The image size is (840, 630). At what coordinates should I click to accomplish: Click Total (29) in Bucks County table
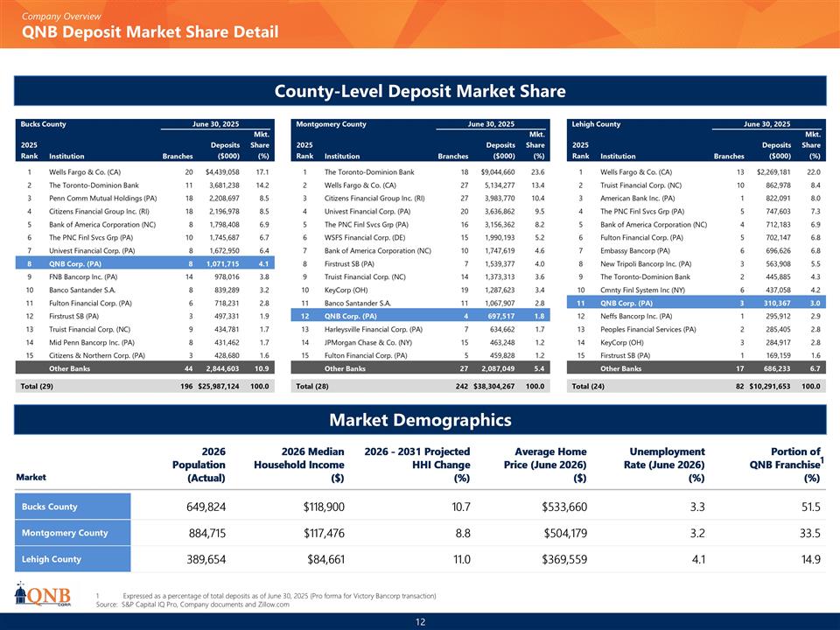point(37,386)
